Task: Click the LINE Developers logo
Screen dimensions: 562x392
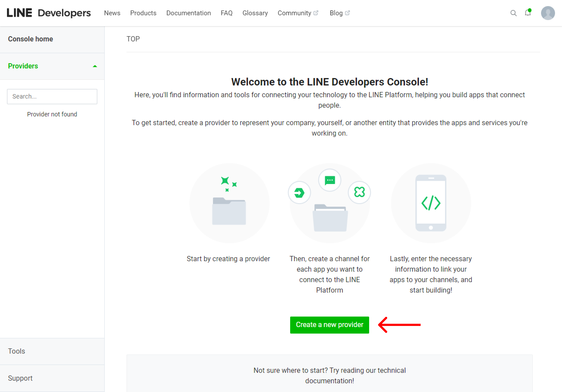Action: coord(49,13)
